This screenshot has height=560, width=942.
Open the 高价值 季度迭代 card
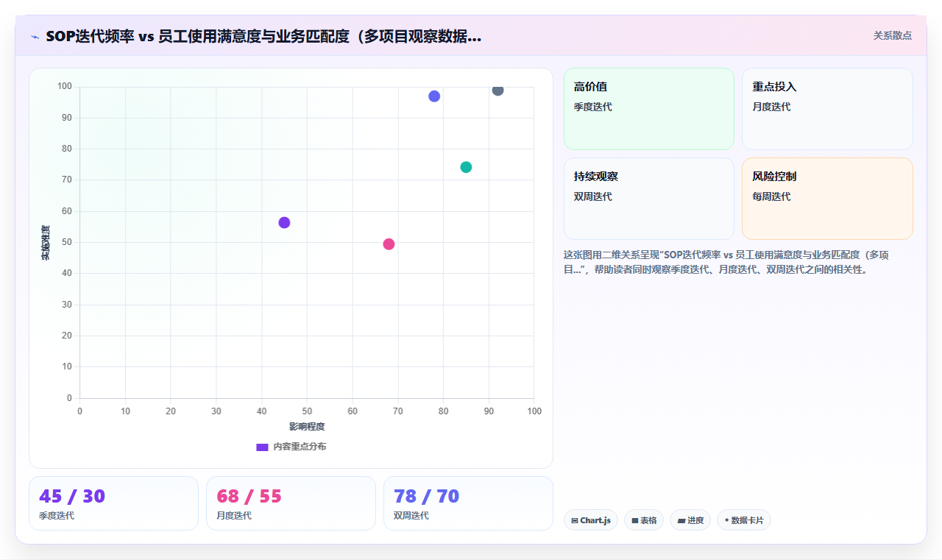click(x=649, y=109)
